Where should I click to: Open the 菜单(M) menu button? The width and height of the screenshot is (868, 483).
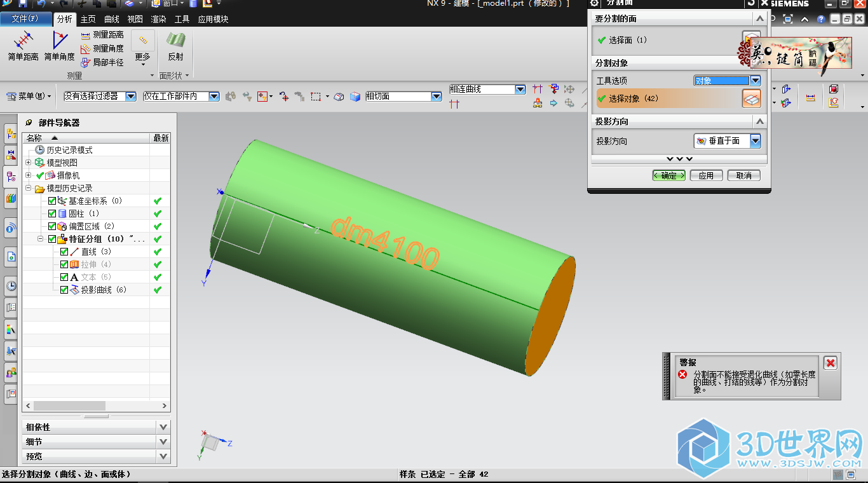pyautogui.click(x=29, y=96)
